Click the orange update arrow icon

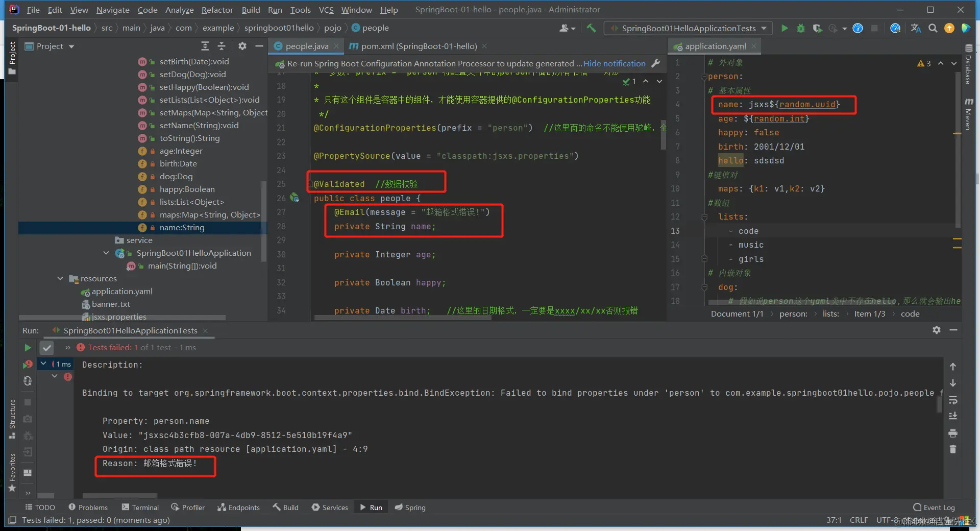pos(949,28)
